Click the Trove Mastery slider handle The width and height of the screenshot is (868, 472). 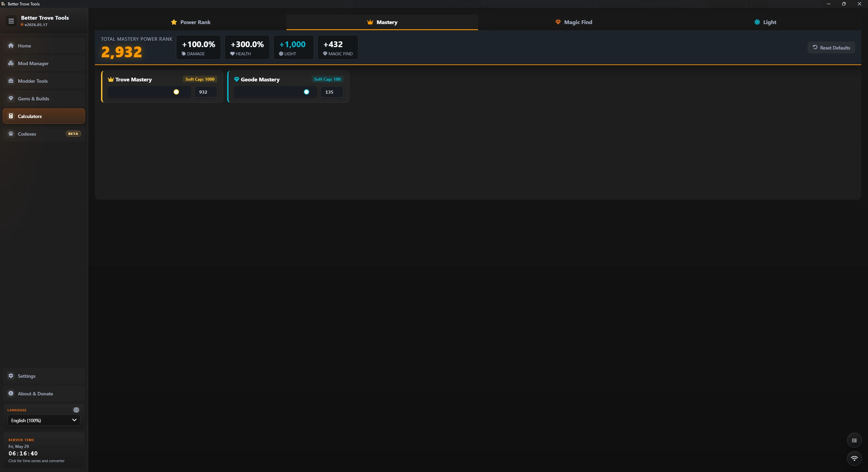(x=176, y=92)
